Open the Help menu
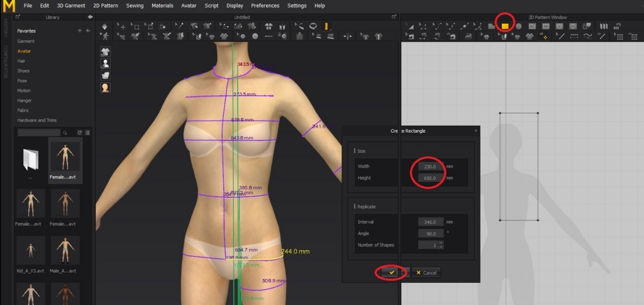 click(319, 6)
